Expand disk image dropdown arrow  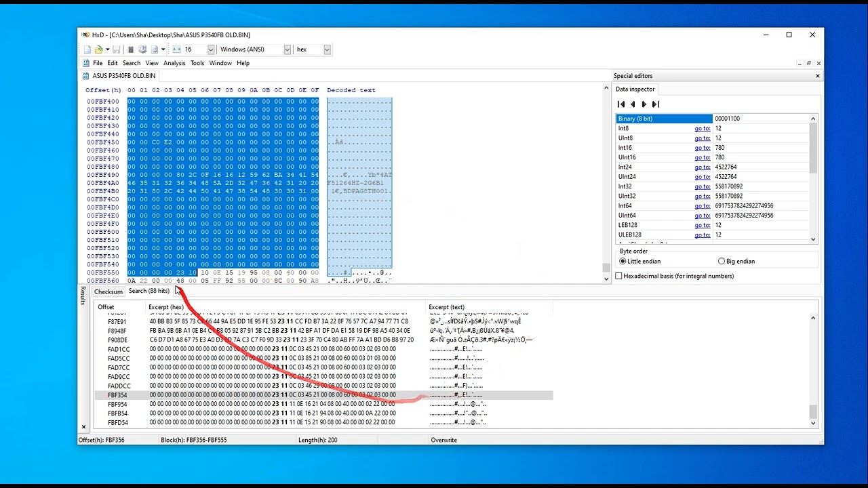pyautogui.click(x=163, y=49)
